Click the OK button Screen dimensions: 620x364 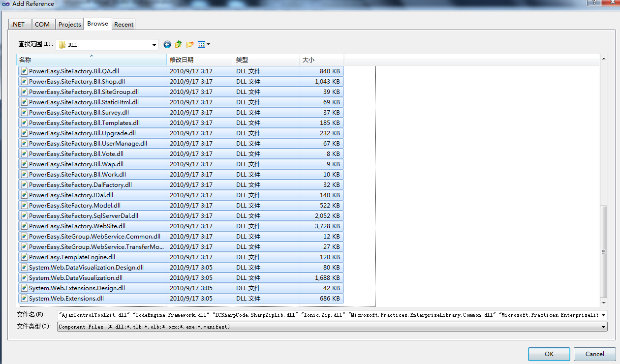coord(549,354)
